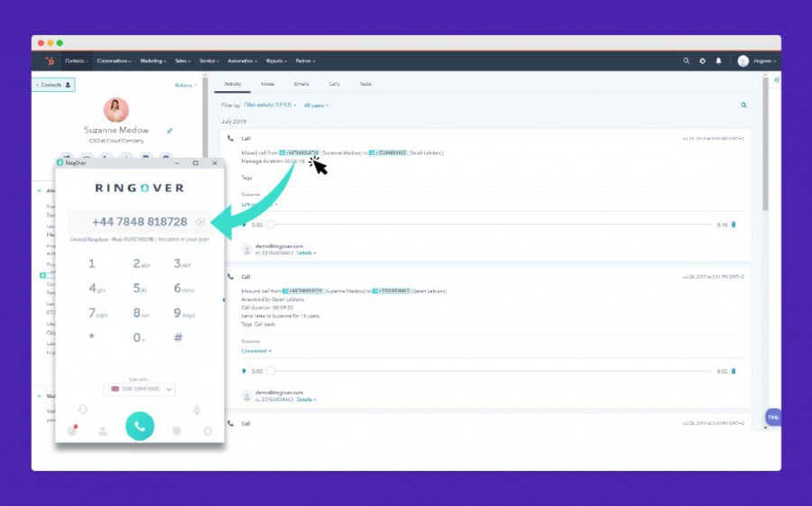Open RingOver dialer settings gear
The width and height of the screenshot is (812, 506).
(208, 431)
